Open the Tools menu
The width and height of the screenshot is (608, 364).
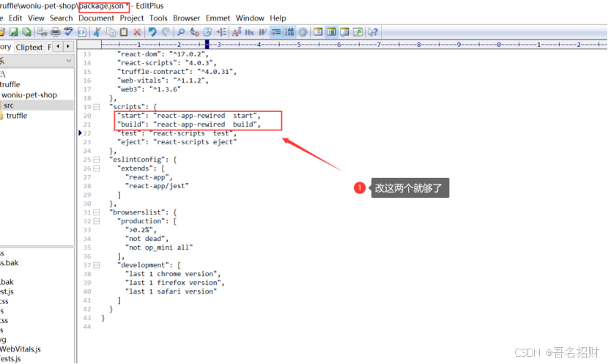coord(158,18)
